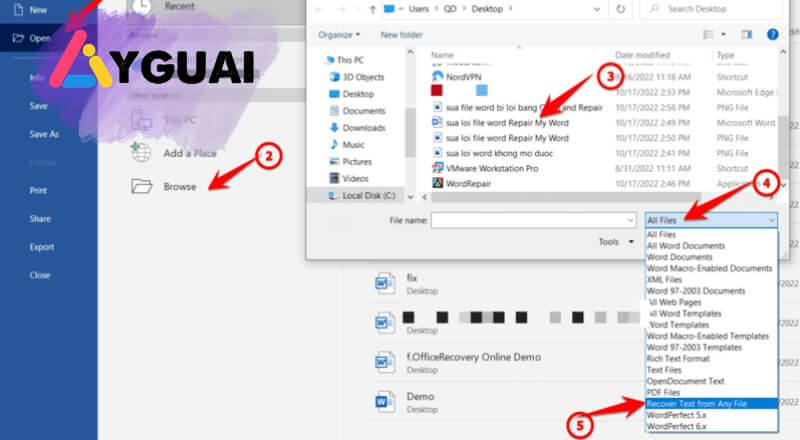800x440 pixels.
Task: Click the up-directory arrow in file dialog
Action: click(x=372, y=9)
